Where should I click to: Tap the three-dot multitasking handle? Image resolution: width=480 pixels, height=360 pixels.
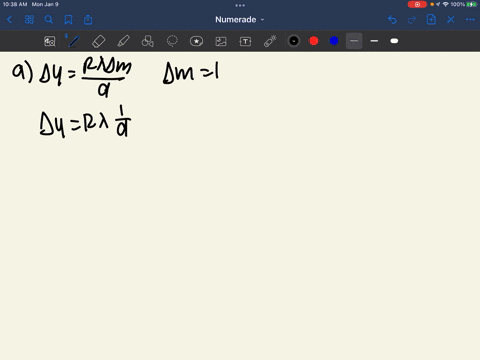[x=240, y=5]
